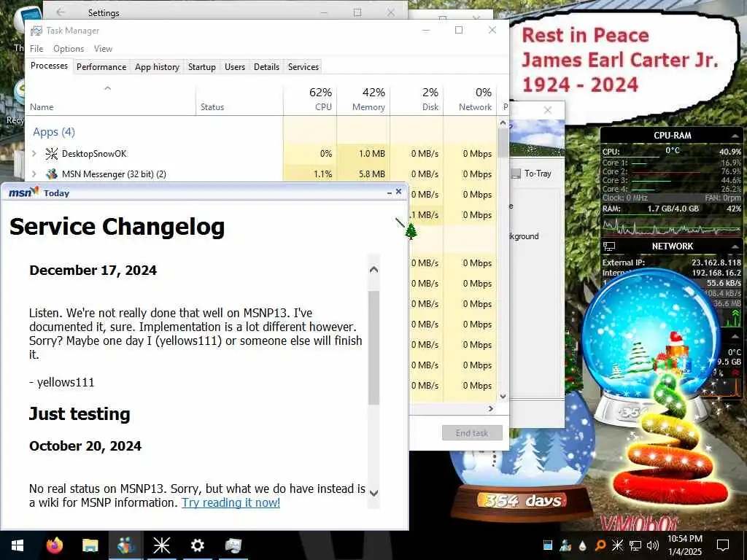Click the MSN changelog scrollbar thumb

(x=374, y=347)
